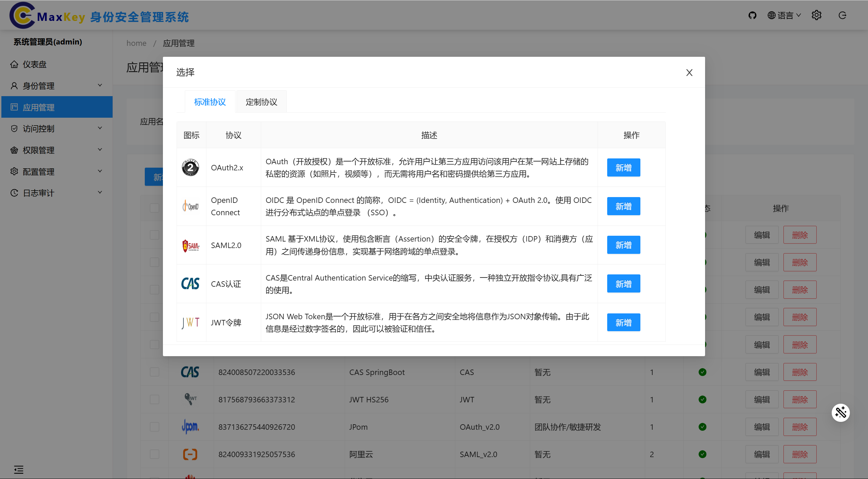Click the CAS protocol logo in the dialog

[191, 284]
